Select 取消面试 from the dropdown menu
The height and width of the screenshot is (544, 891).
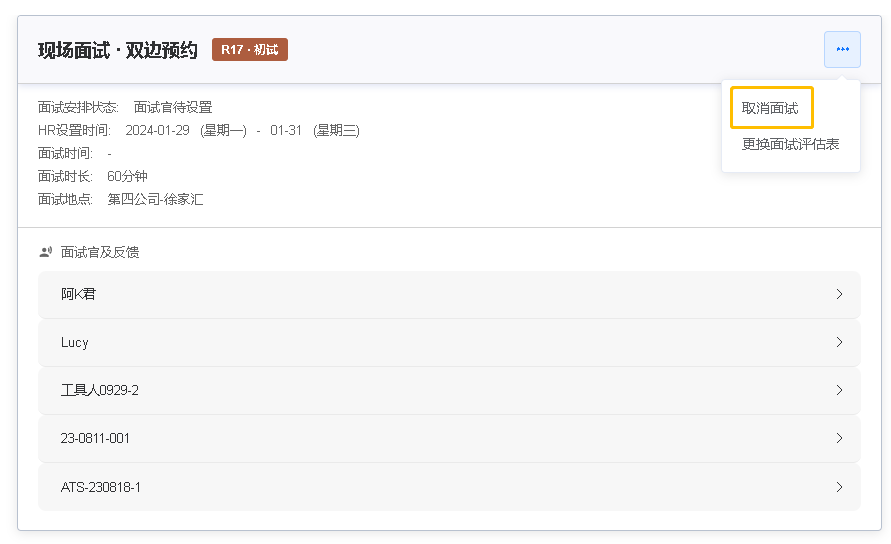(x=771, y=107)
